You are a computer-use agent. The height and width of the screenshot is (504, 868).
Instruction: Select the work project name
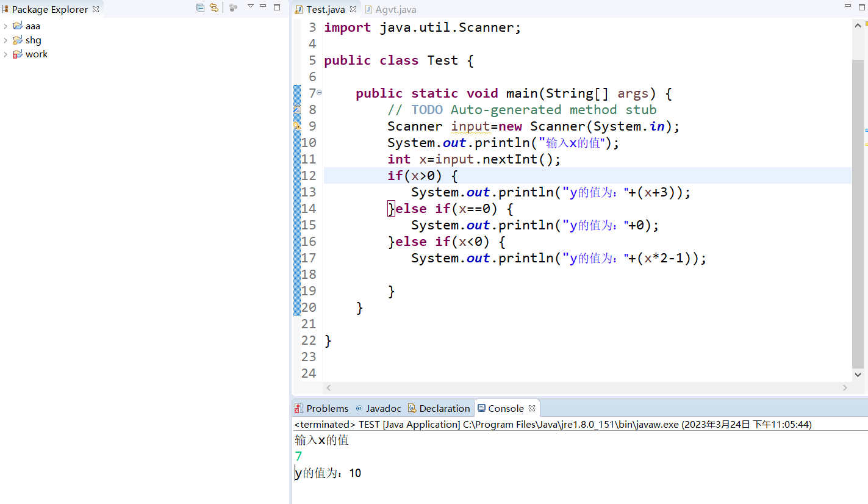tap(37, 54)
